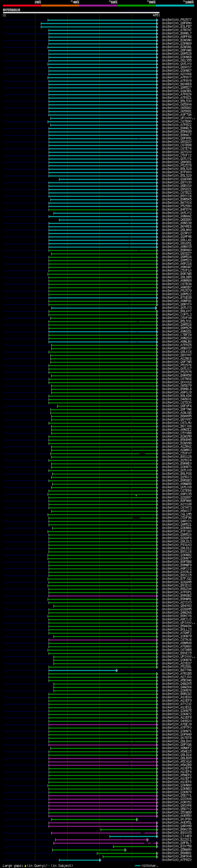
Task: Select the UniRef100_Q3S906 label
Action: point(176,799)
